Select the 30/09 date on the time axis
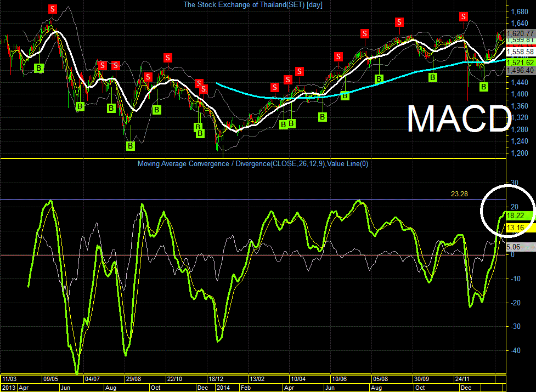 point(421,379)
